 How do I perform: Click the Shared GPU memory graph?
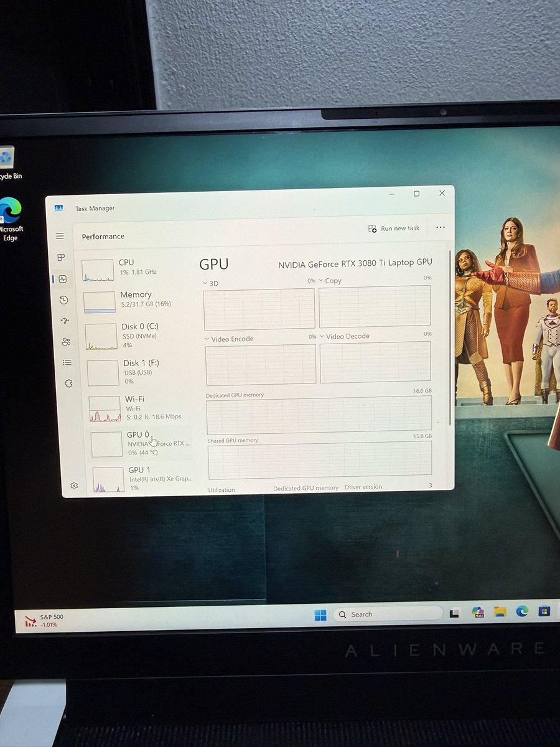tap(320, 461)
